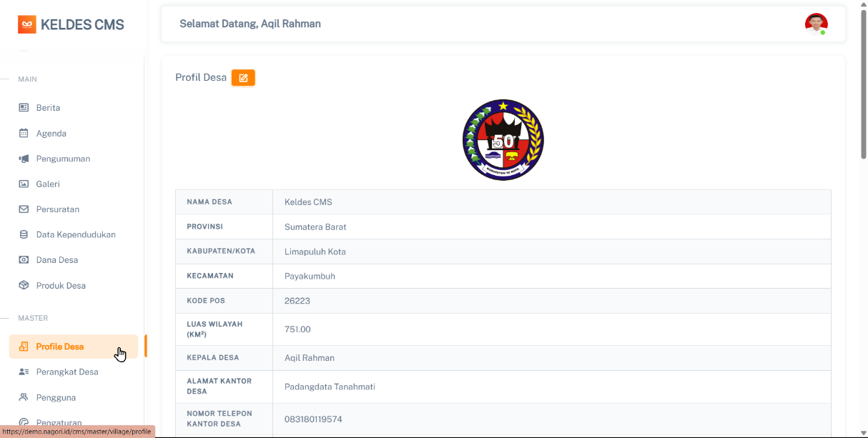The image size is (868, 438).
Task: Click the orange edit Profil Desa button
Action: [243, 78]
